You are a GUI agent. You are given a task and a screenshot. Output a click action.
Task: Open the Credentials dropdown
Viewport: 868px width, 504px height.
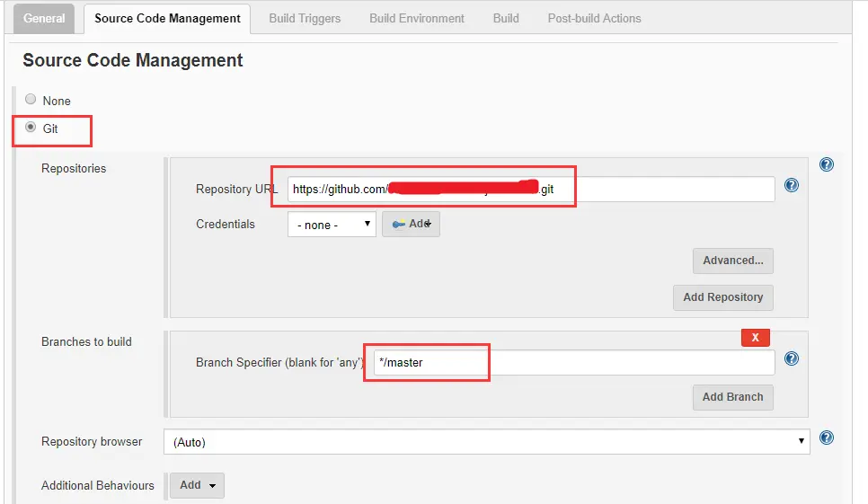pyautogui.click(x=332, y=225)
